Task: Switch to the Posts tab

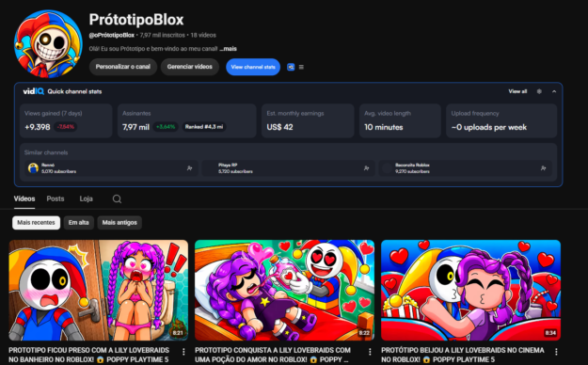Action: 56,198
